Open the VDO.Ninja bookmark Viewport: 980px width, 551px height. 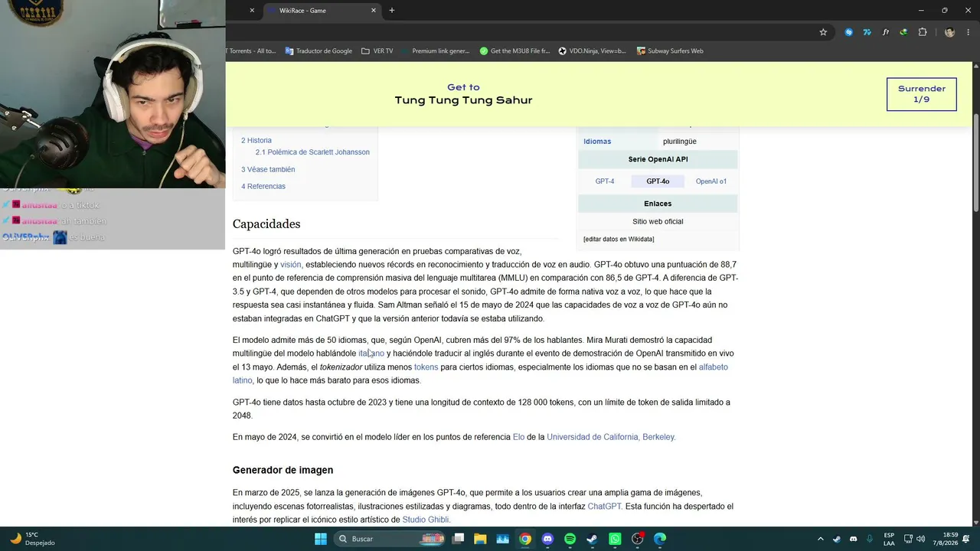coord(593,51)
